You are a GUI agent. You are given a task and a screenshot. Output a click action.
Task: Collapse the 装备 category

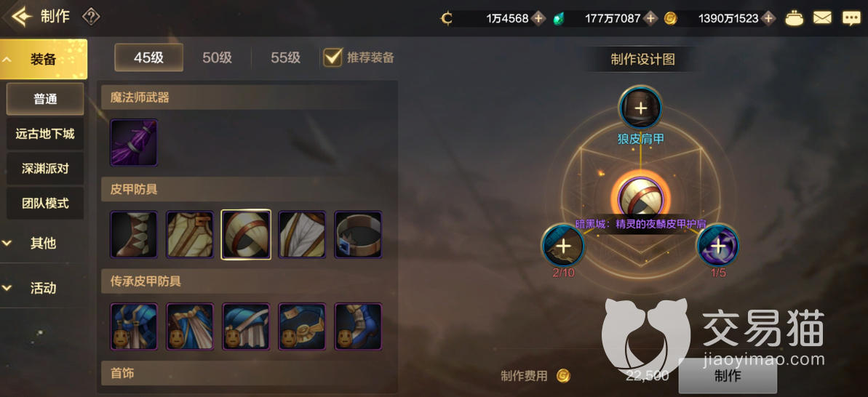pos(44,59)
